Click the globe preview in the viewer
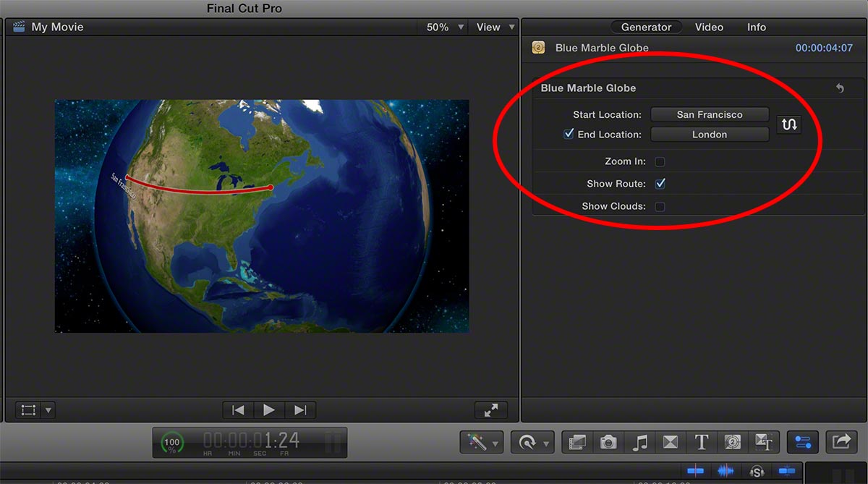868x484 pixels. 262,216
